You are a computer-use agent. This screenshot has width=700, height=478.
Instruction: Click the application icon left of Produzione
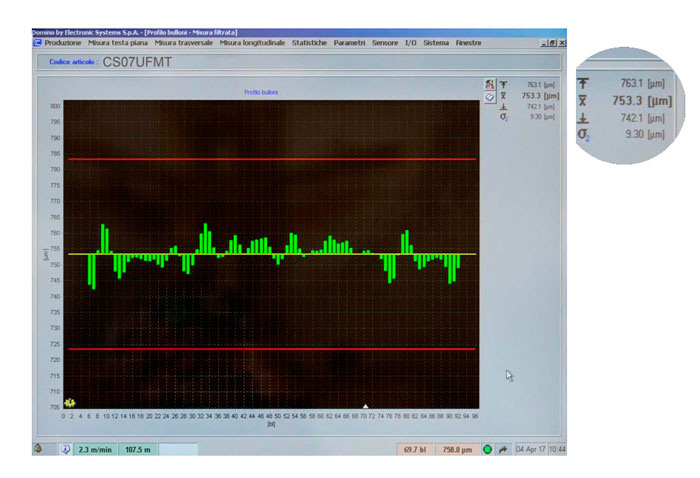37,43
